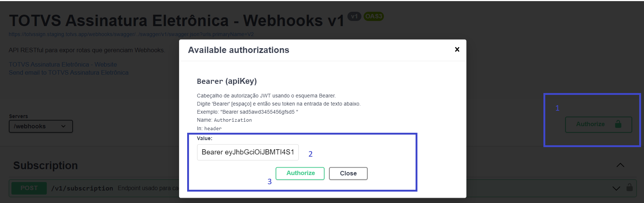Collapse the Subscription section arrow
Screen dimensions: 644x203
click(x=620, y=165)
